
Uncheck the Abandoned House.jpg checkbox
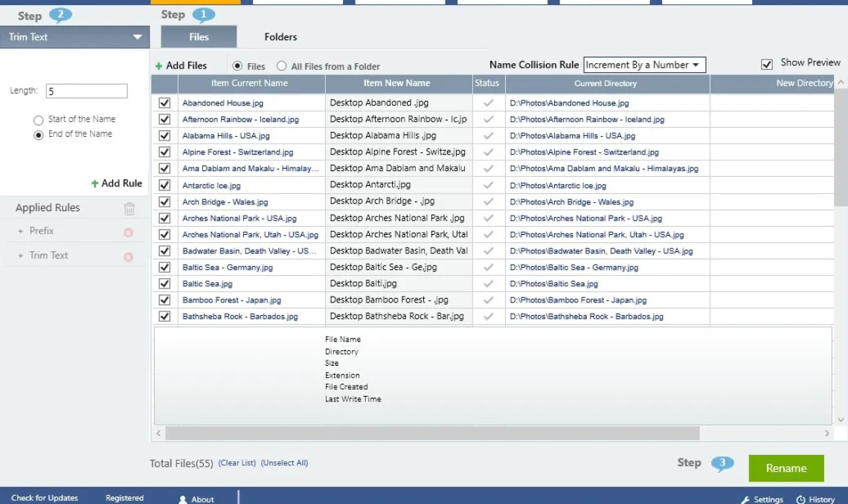pyautogui.click(x=164, y=103)
